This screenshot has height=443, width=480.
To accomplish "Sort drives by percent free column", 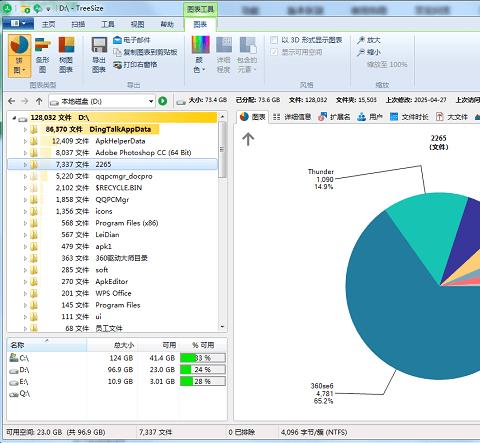I will 203,345.
